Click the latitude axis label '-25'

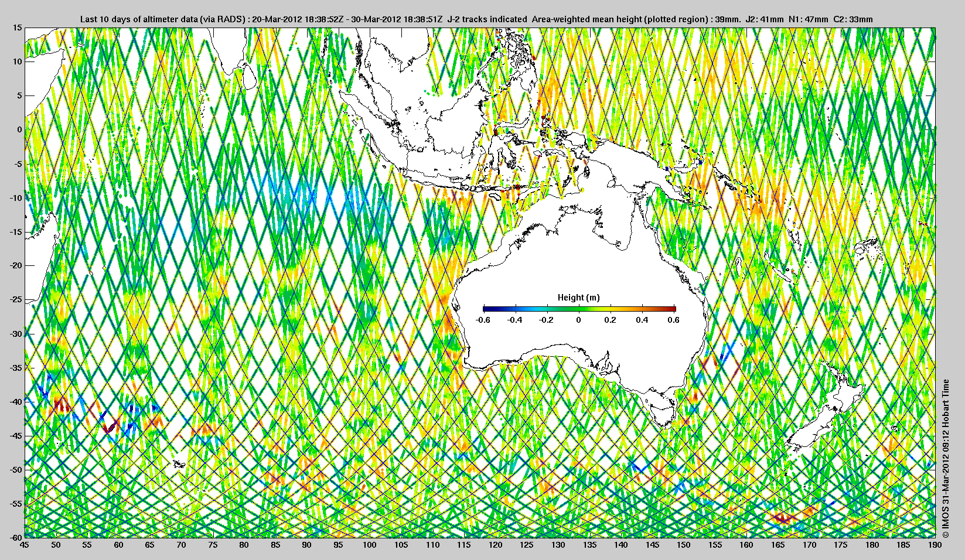(15, 299)
